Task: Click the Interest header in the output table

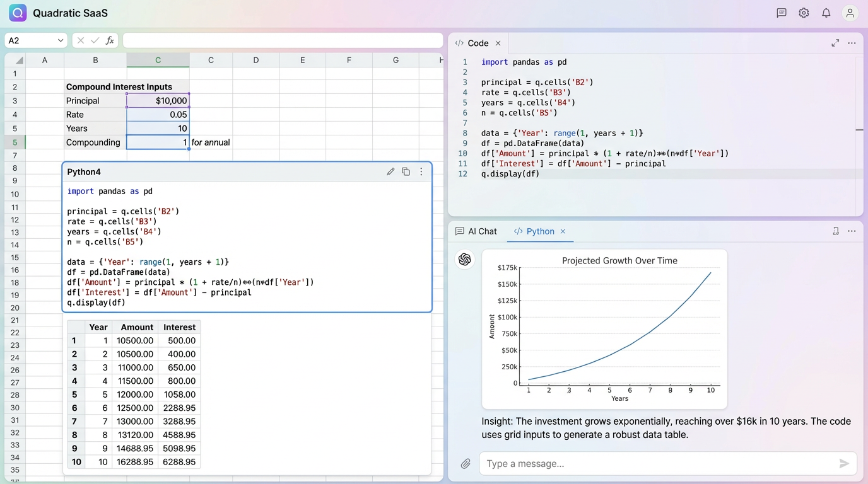Action: (179, 327)
